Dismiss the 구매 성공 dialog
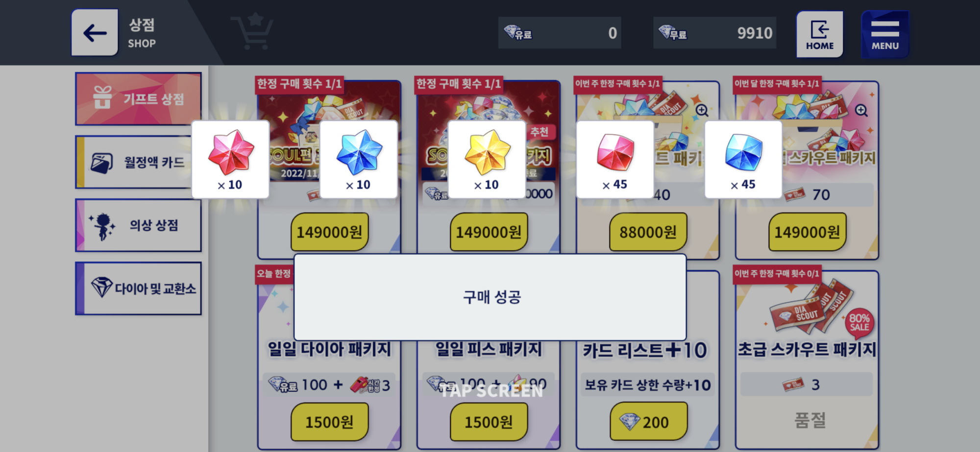 (490, 297)
